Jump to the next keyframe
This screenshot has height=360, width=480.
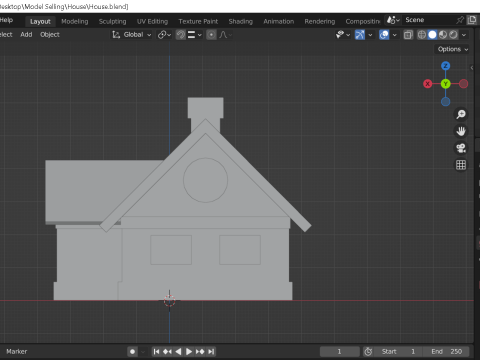200,352
